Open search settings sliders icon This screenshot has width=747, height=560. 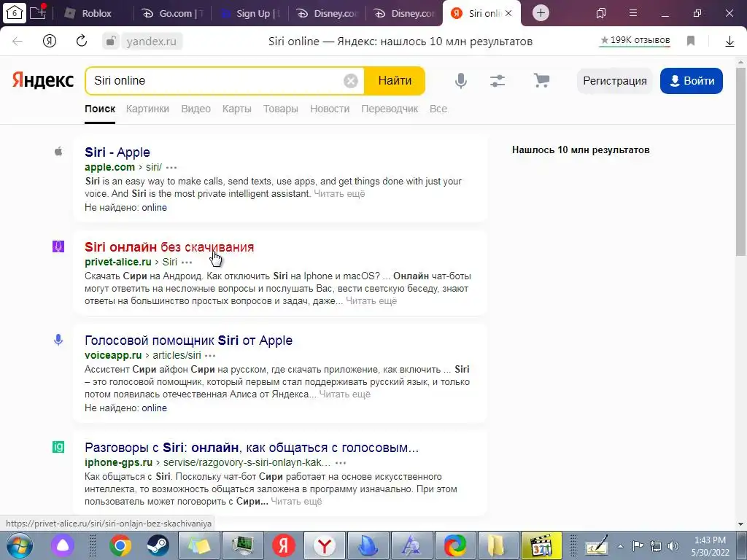(x=498, y=80)
